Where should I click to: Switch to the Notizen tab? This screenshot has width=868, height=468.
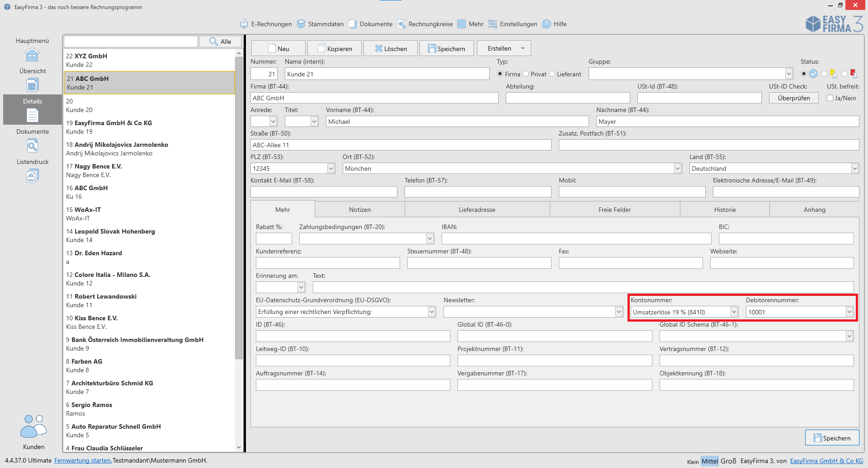pyautogui.click(x=359, y=210)
